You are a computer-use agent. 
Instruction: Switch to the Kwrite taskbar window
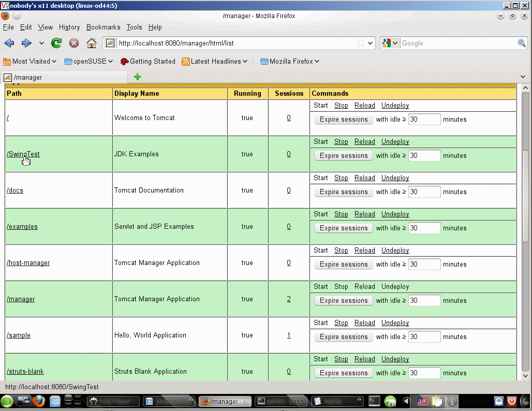point(336,402)
